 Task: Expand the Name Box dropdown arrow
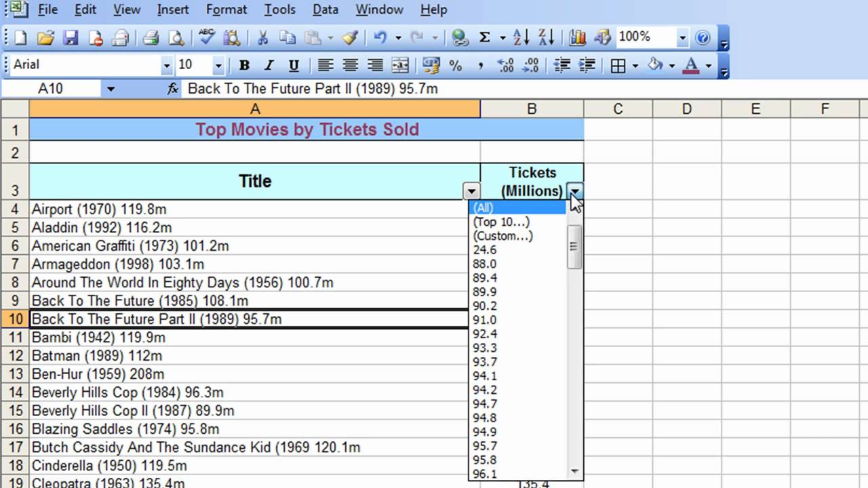tap(111, 89)
